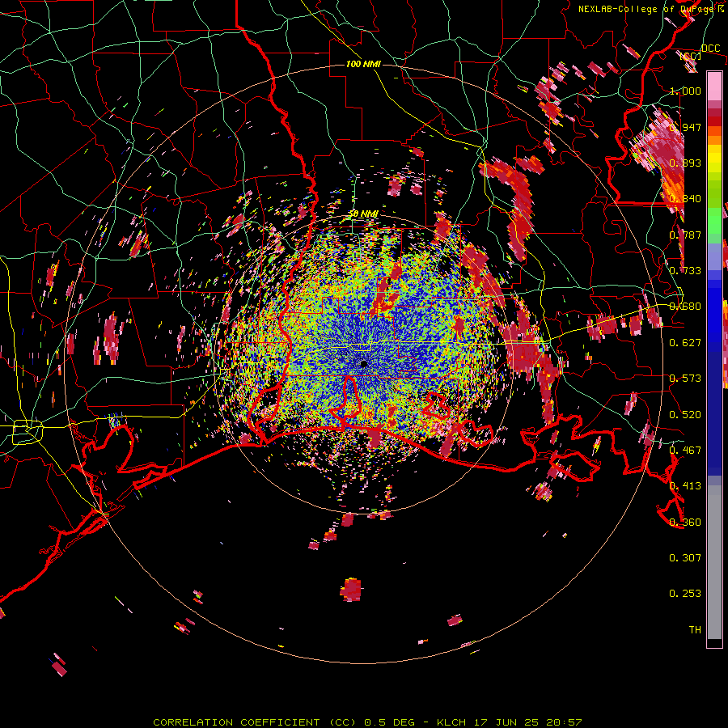Select the 0.253 legend value
This screenshot has height=728, width=728.
point(685,594)
